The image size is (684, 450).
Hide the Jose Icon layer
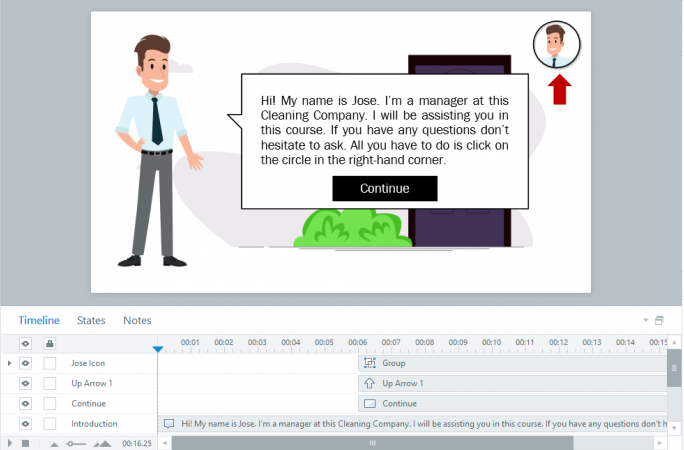26,363
